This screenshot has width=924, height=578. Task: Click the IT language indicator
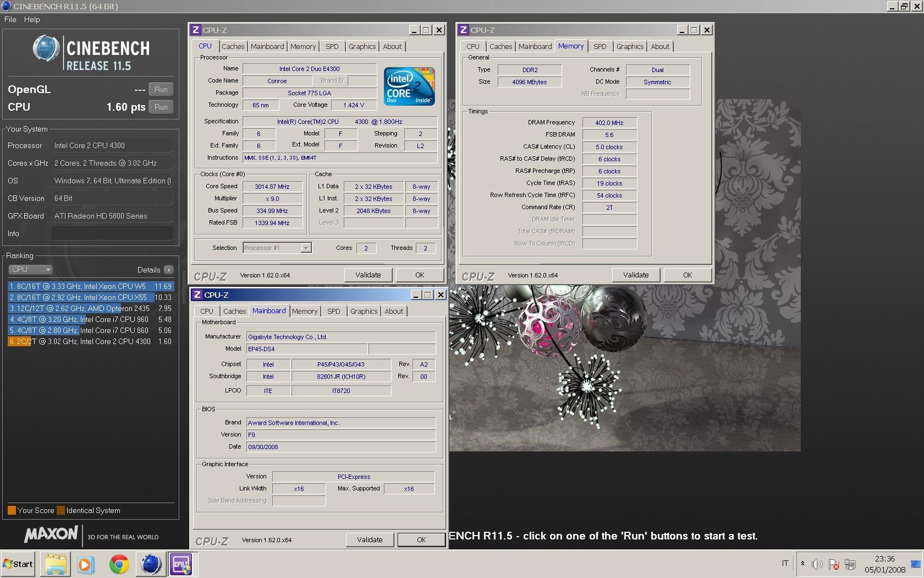[x=785, y=563]
